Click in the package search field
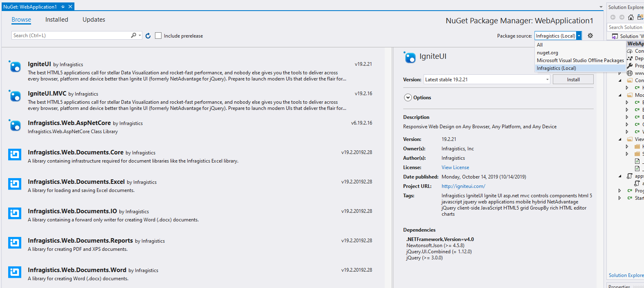The image size is (644, 288). [70, 36]
